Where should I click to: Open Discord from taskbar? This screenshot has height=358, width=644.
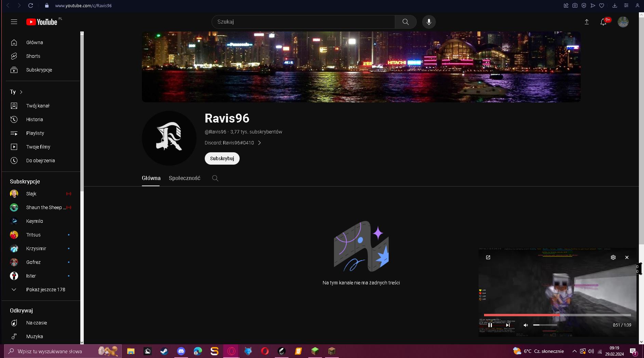181,351
